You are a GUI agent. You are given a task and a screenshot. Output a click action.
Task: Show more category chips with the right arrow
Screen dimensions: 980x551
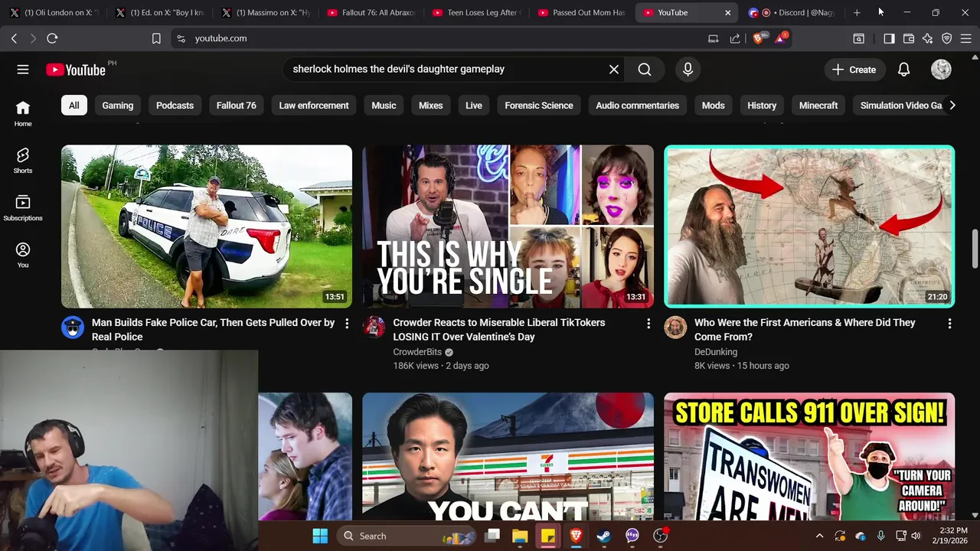[952, 106]
